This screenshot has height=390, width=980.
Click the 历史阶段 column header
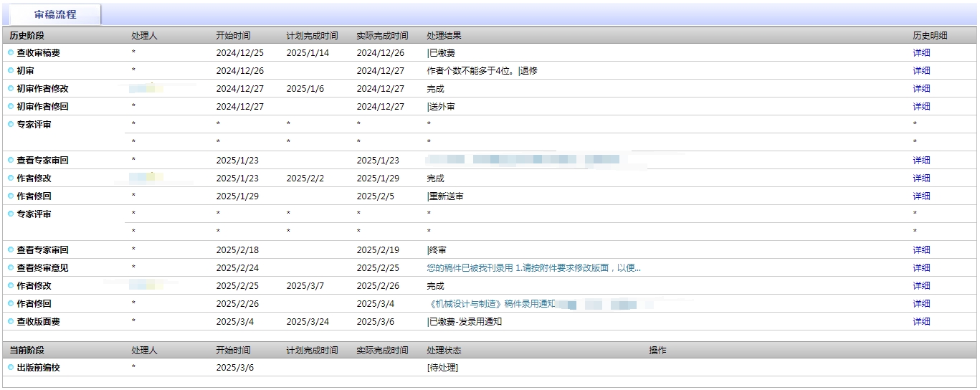click(27, 36)
